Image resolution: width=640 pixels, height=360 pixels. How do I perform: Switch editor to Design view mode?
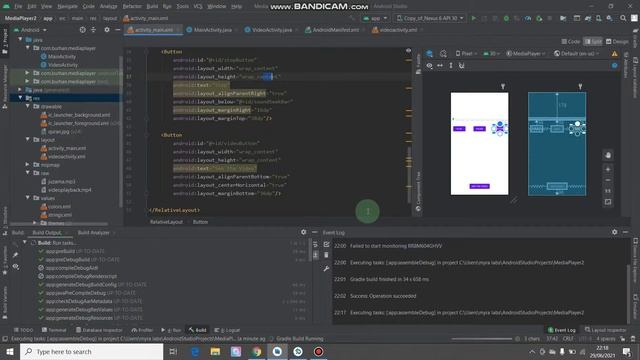(x=617, y=41)
